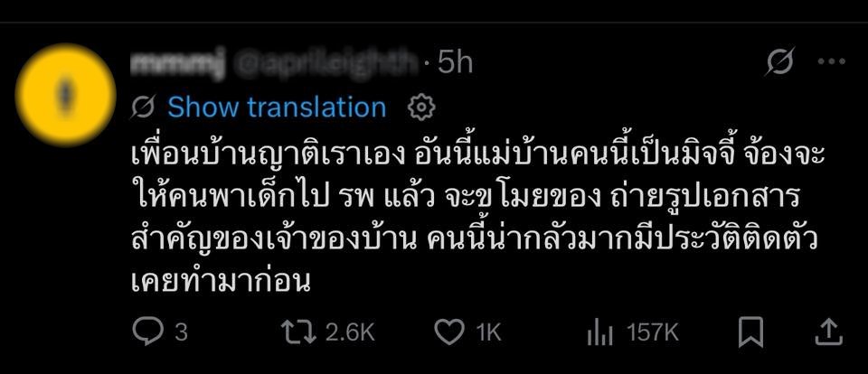Click the translation icon beside Show translation
The width and height of the screenshot is (868, 374).
[x=142, y=108]
